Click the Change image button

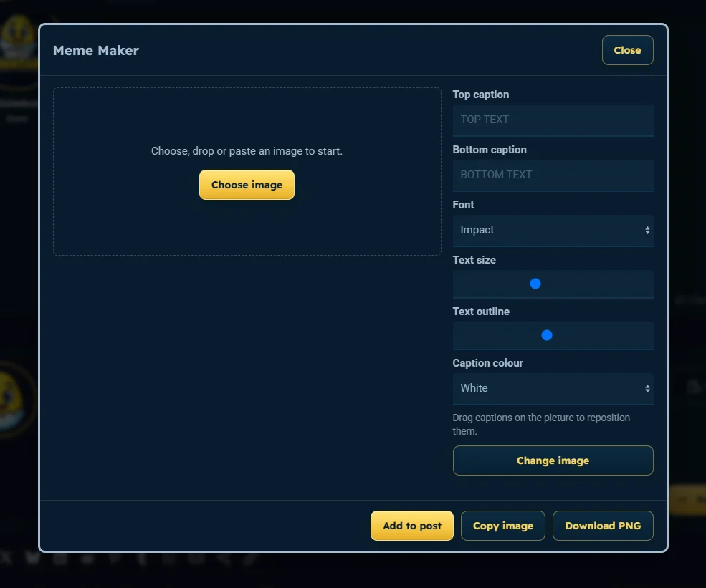pos(553,461)
